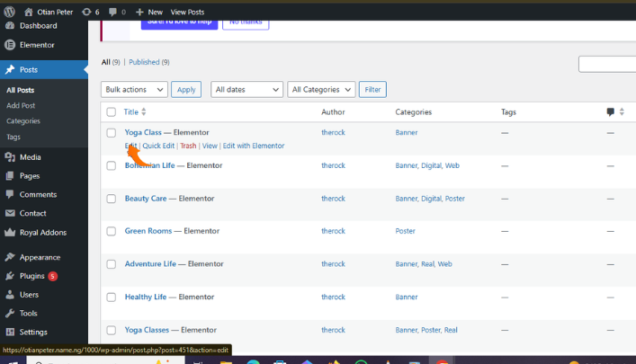Click Edit with Elementor link for Yoga Class
Screen dimensions: 636x364
[x=254, y=146]
